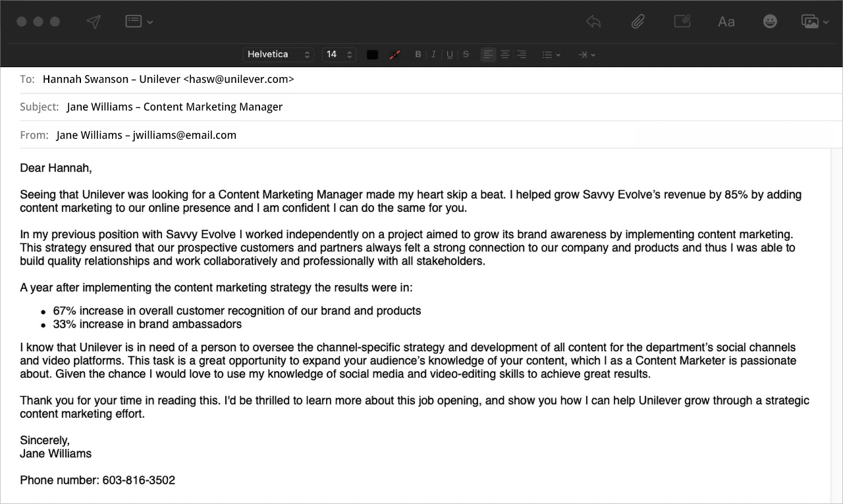Open the header fields icon menu
The height and width of the screenshot is (504, 843).
click(x=139, y=22)
